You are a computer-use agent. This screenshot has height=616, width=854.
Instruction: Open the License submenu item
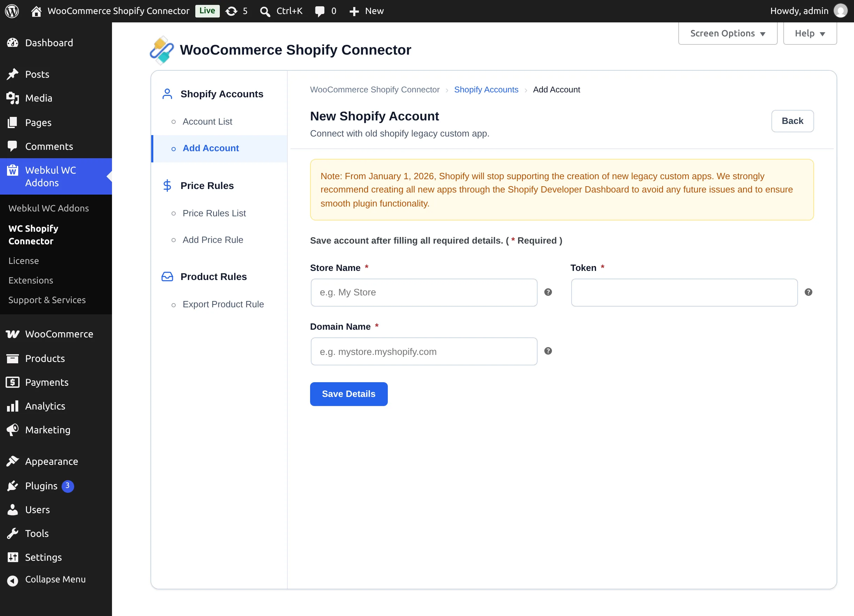(x=24, y=260)
